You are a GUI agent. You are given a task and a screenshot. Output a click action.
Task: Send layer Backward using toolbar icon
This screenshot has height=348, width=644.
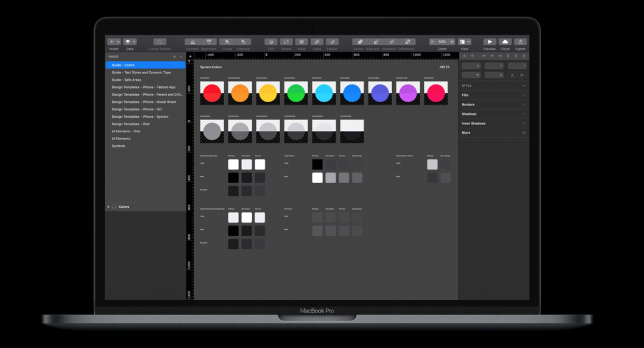tap(209, 42)
